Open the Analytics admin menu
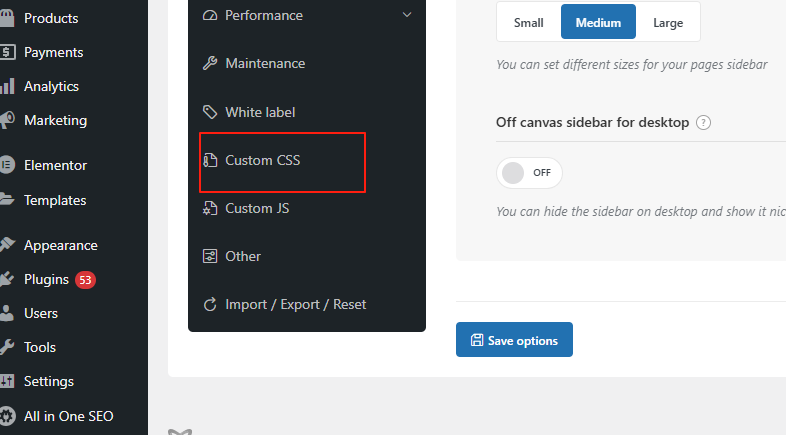The height and width of the screenshot is (435, 786). click(x=51, y=86)
